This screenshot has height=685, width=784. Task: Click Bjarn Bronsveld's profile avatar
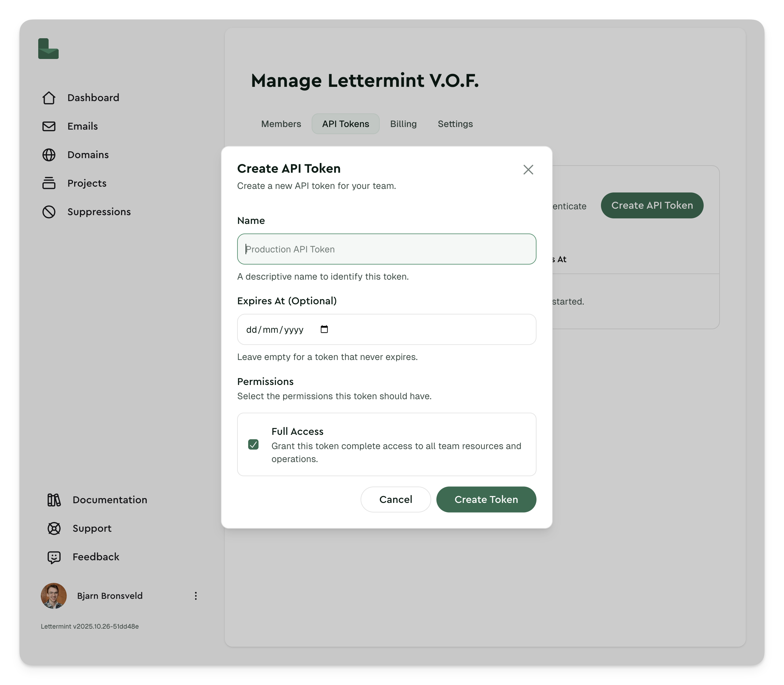coord(53,596)
